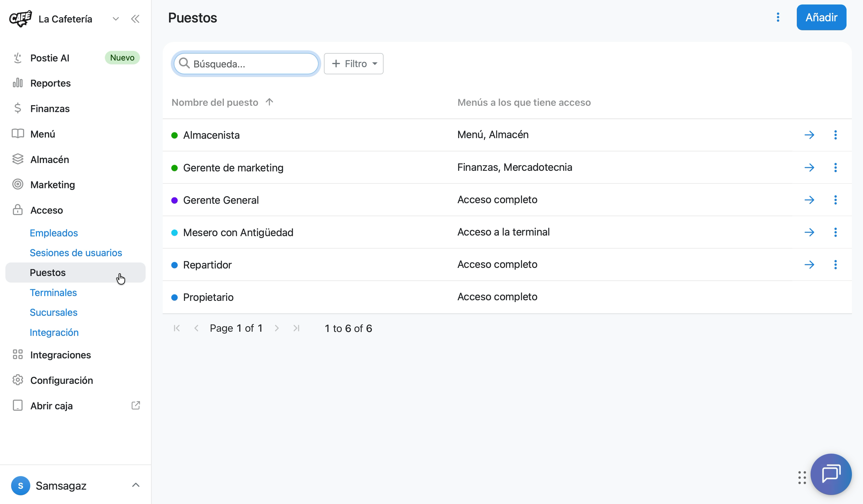This screenshot has width=863, height=504.
Task: Click the Samsagaz user avatar
Action: click(x=21, y=485)
